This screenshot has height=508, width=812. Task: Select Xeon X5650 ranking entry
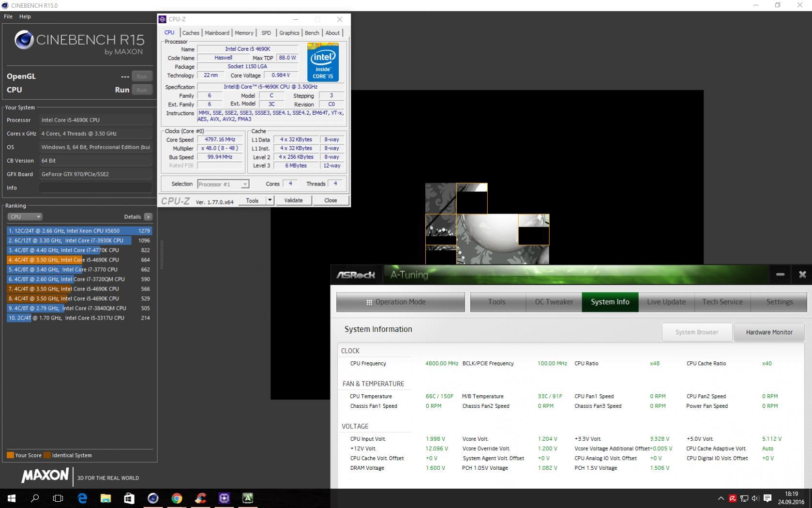[x=79, y=231]
